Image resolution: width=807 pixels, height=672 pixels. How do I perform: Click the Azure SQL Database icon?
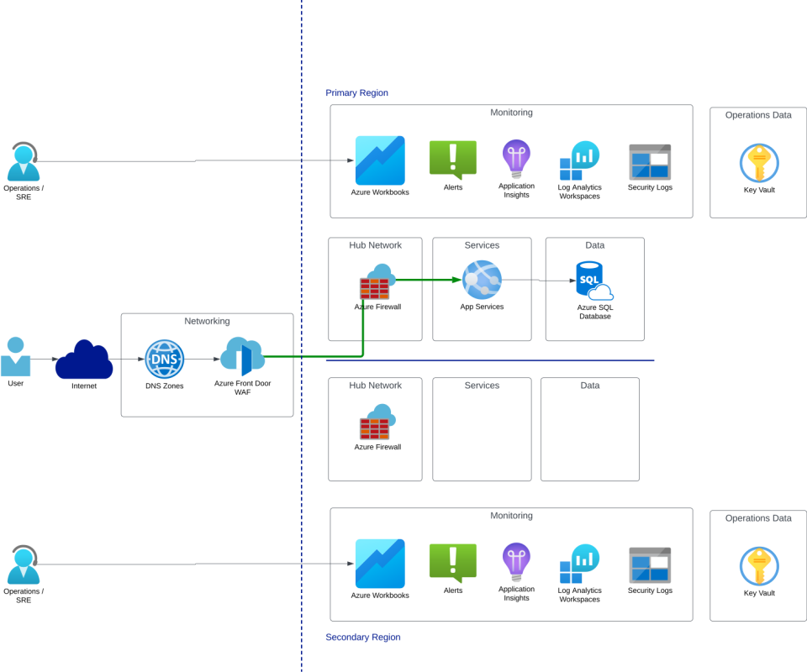click(595, 281)
